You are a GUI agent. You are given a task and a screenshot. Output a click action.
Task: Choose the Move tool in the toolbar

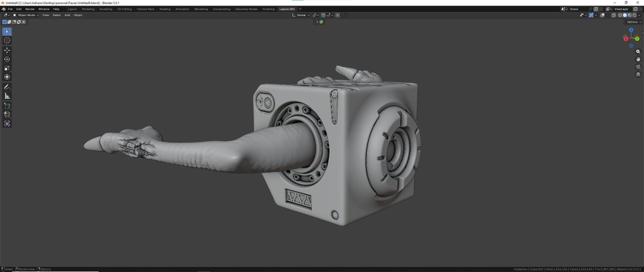click(7, 50)
